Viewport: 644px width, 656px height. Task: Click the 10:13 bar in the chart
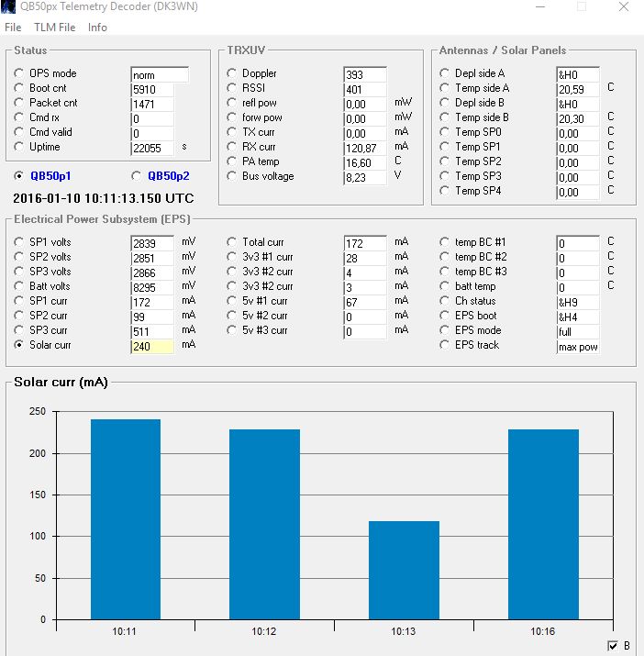(x=404, y=570)
